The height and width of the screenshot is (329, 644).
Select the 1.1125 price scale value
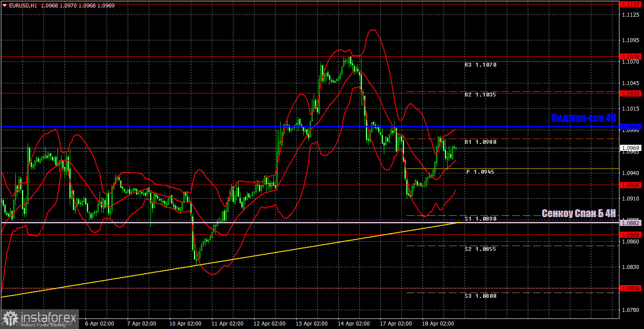tap(631, 15)
